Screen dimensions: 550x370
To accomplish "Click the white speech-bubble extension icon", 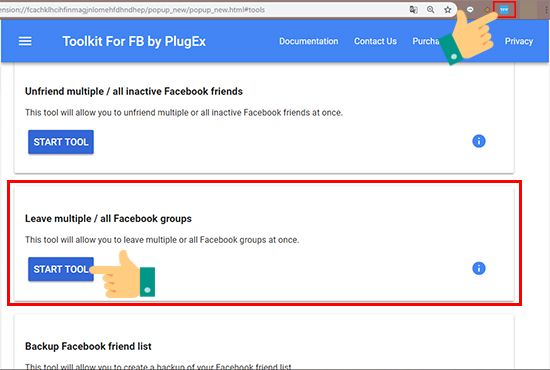I will pyautogui.click(x=470, y=10).
